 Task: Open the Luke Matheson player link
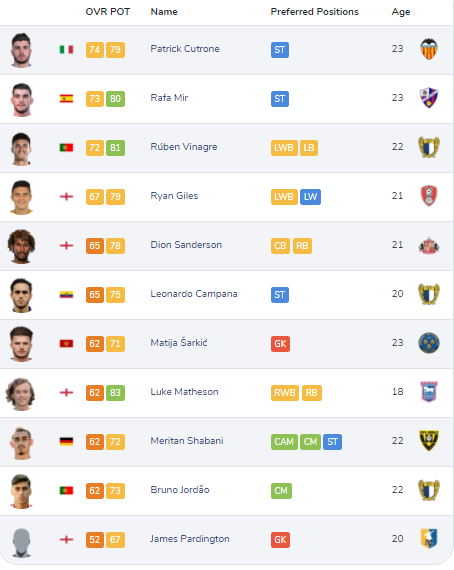pyautogui.click(x=184, y=392)
